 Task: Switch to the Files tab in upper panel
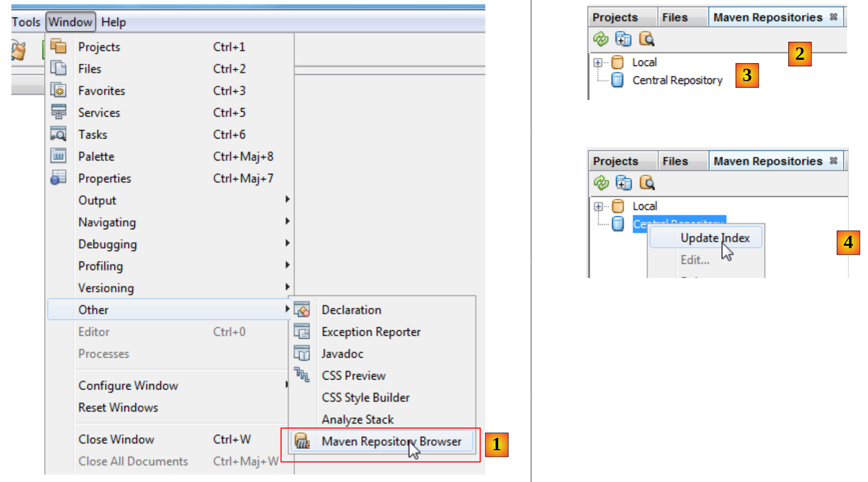pyautogui.click(x=674, y=18)
